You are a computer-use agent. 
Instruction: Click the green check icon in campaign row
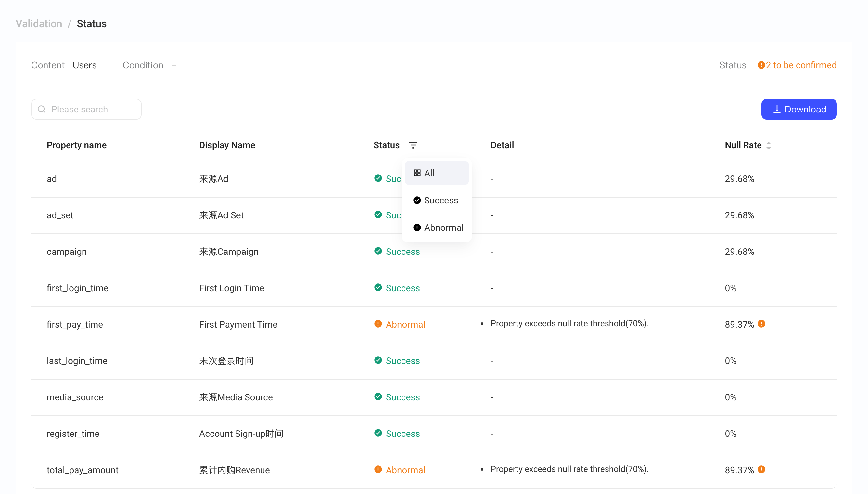click(x=378, y=251)
